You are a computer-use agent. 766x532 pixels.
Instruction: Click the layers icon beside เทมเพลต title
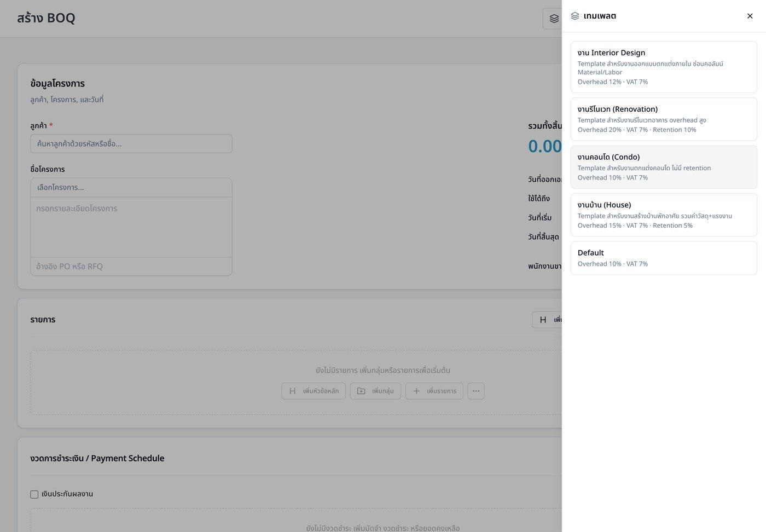(575, 16)
